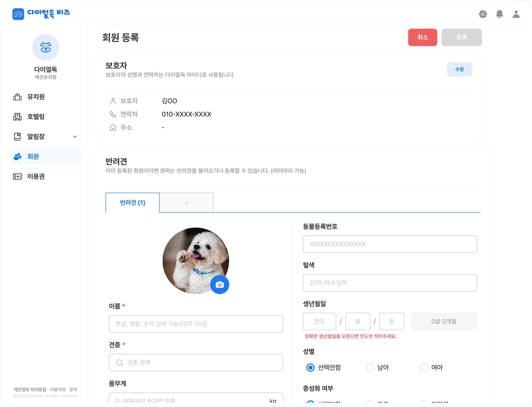Image resolution: width=532 pixels, height=407 pixels.
Task: Open 개인정보 처리방침 footer link
Action: [x=30, y=389]
